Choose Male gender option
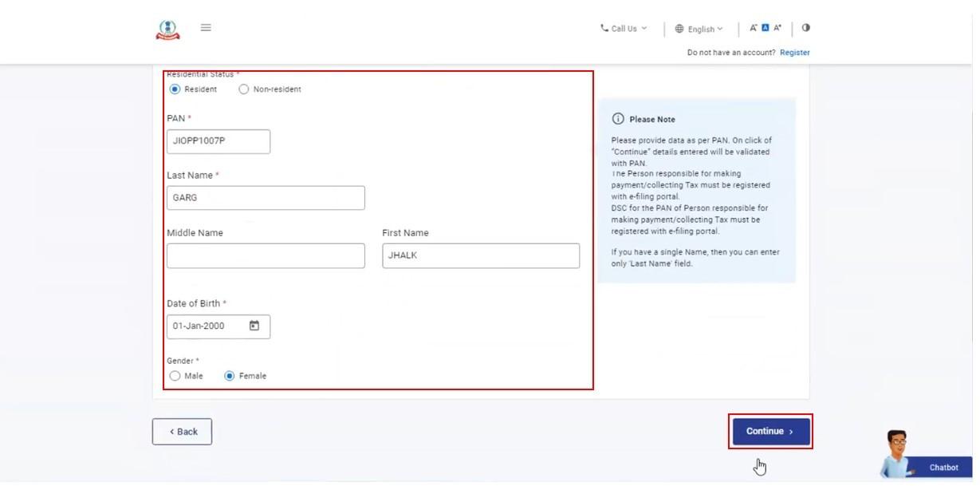This screenshot has width=980, height=486. tap(175, 376)
